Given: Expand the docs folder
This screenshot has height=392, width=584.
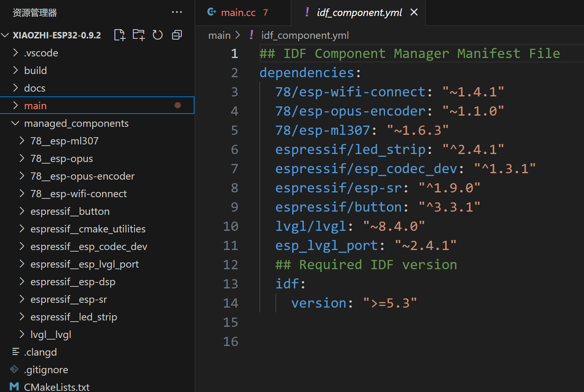Looking at the screenshot, I should click(x=16, y=88).
